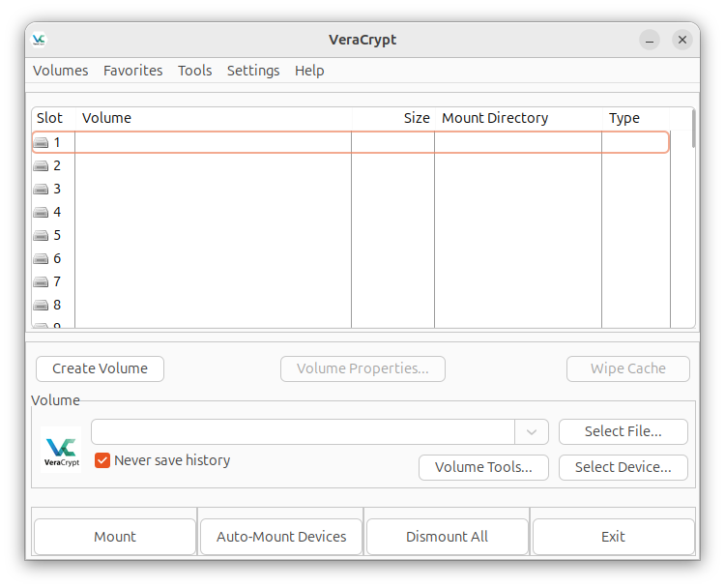Click the volume path input field
Image resolution: width=725 pixels, height=588 pixels.
coord(304,432)
